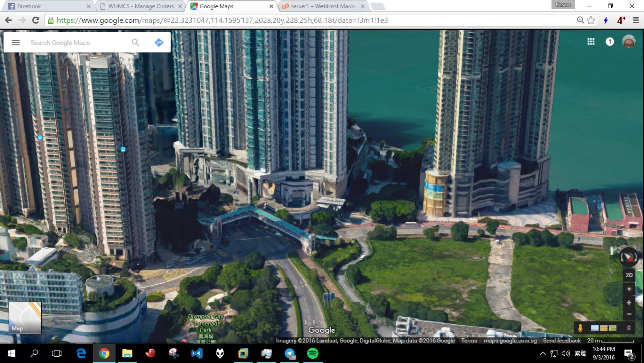Zoom out using the minus button

coord(629,314)
